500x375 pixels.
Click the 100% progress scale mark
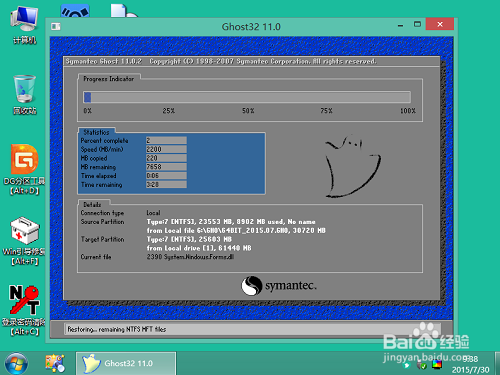[408, 111]
